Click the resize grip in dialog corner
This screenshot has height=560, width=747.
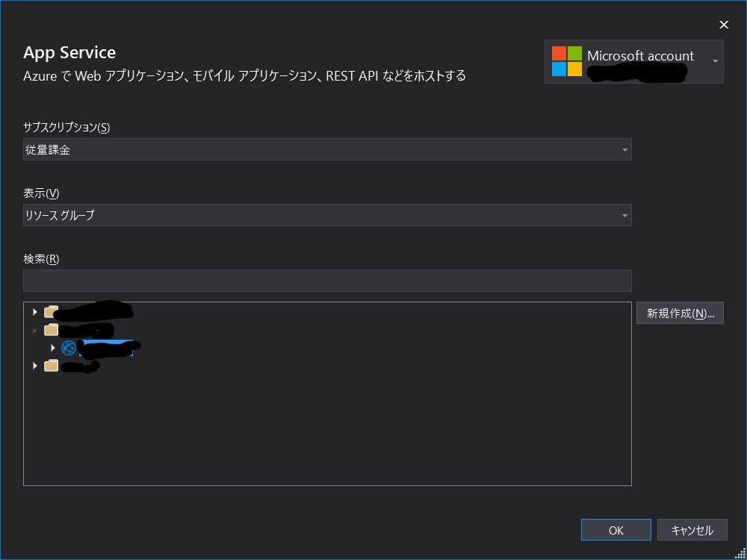pos(740,553)
